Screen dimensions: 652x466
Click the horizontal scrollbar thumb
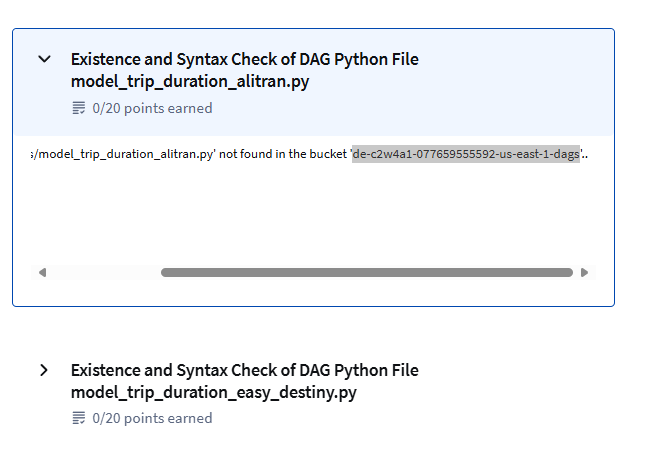pyautogui.click(x=367, y=273)
